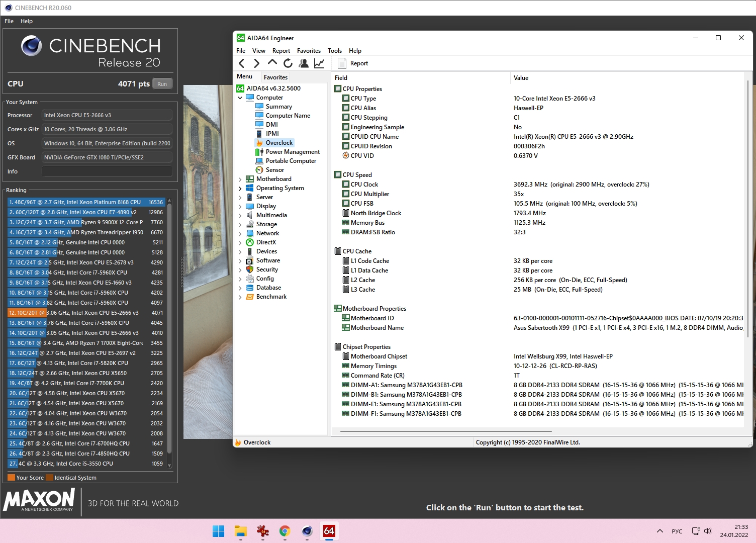Run the Cinebench CPU test
The image size is (756, 543).
click(x=162, y=84)
